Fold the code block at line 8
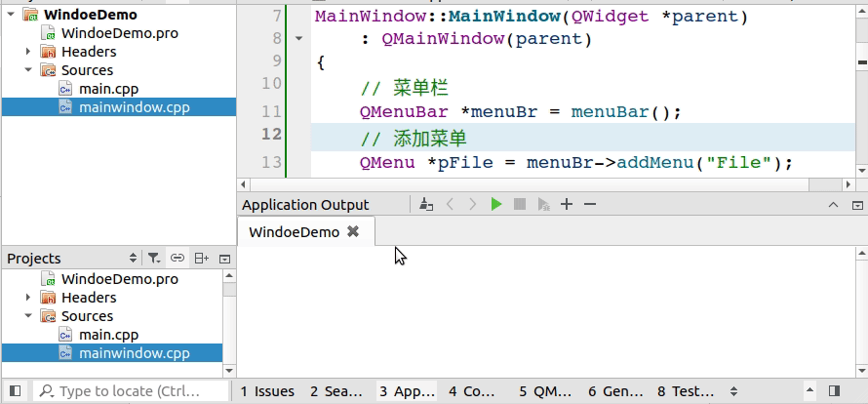The image size is (868, 404). tap(299, 39)
